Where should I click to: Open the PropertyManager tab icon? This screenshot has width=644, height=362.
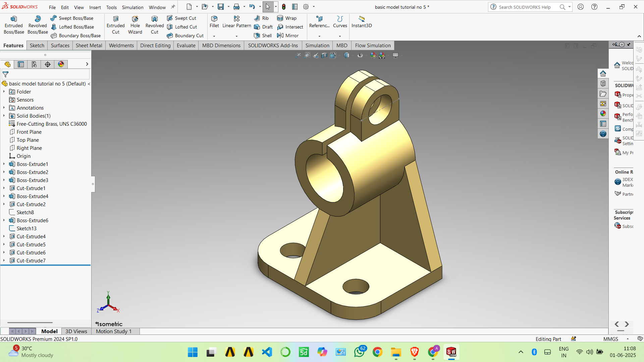pyautogui.click(x=21, y=64)
